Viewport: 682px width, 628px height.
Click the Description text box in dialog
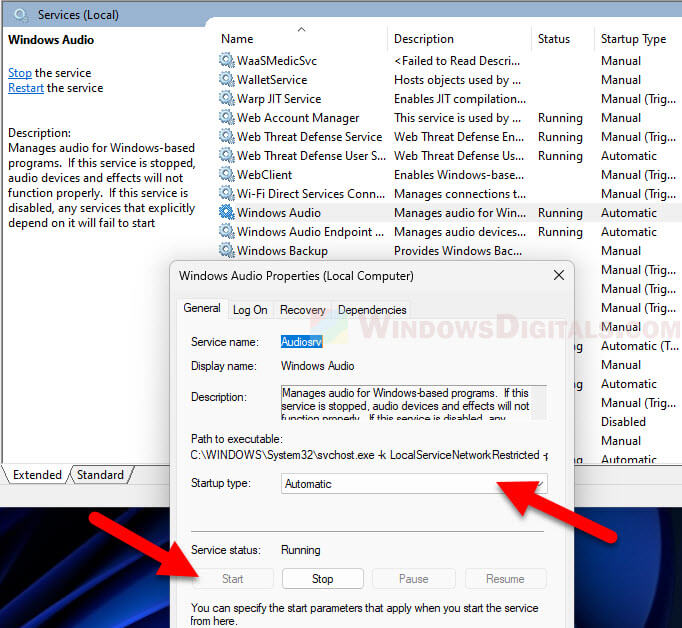click(x=414, y=402)
